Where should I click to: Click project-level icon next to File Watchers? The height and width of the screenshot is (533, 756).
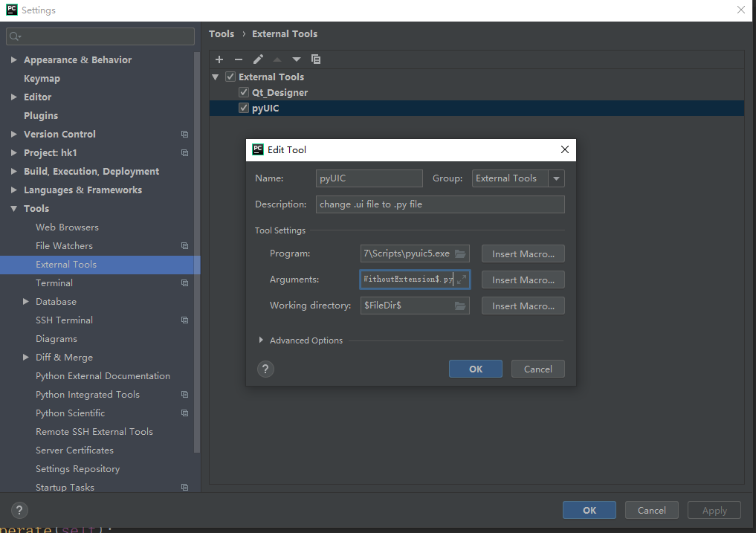pos(184,246)
